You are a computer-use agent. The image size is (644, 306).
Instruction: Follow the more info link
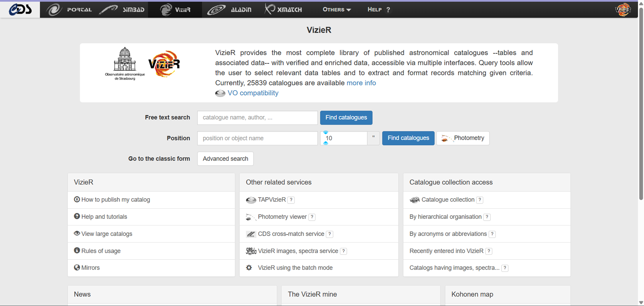(x=361, y=83)
